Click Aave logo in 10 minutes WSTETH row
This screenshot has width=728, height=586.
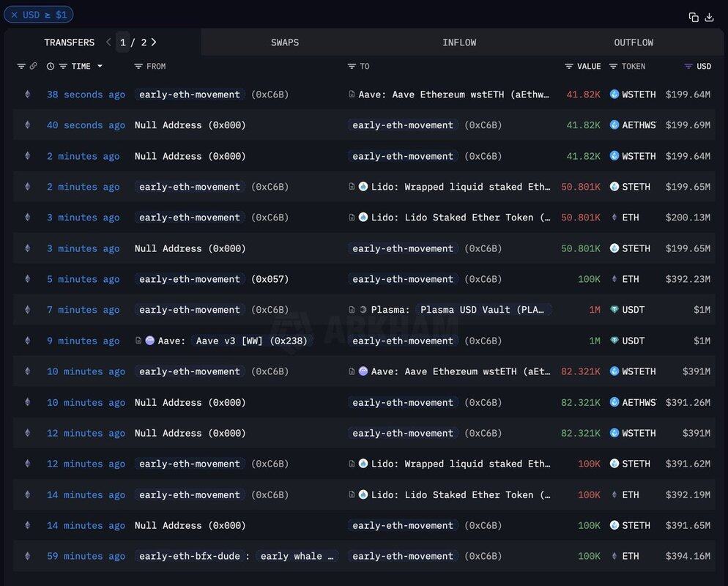click(363, 371)
